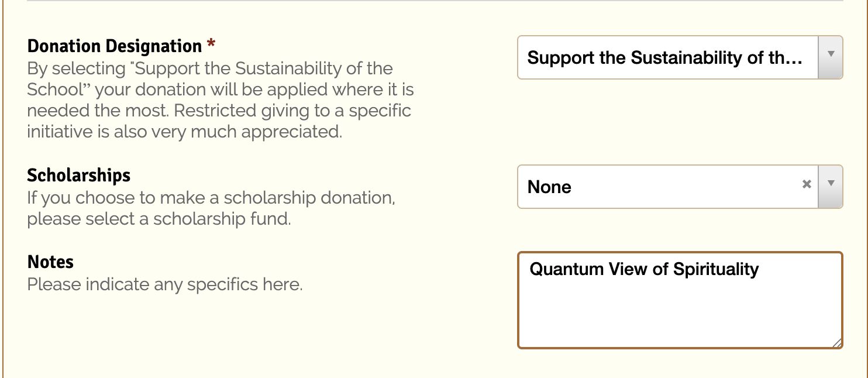Click the Notes textarea resize handle
The image size is (868, 378).
click(838, 343)
